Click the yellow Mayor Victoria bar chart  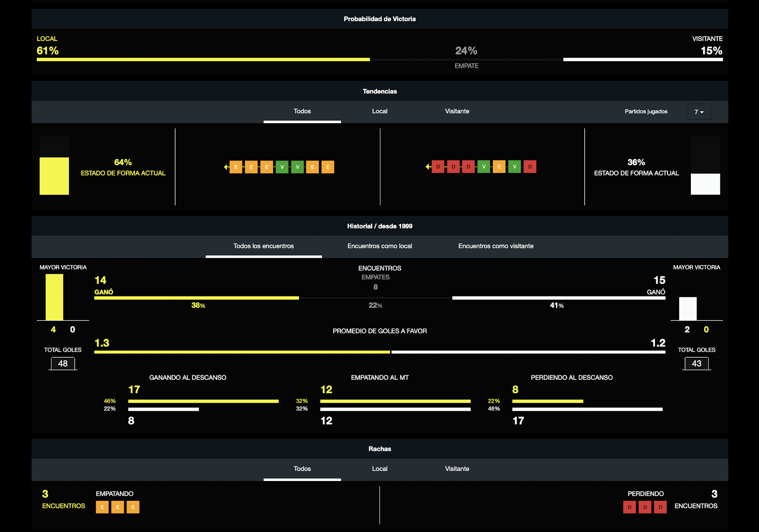click(54, 297)
